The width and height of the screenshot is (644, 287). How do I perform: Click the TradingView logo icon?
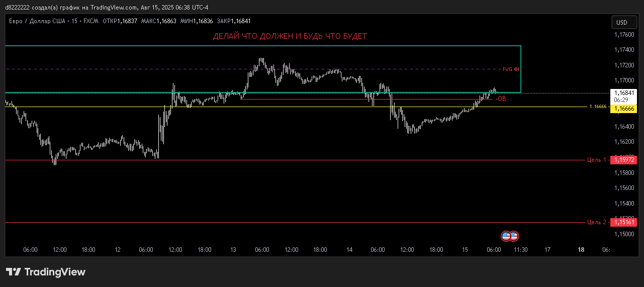[x=14, y=272]
